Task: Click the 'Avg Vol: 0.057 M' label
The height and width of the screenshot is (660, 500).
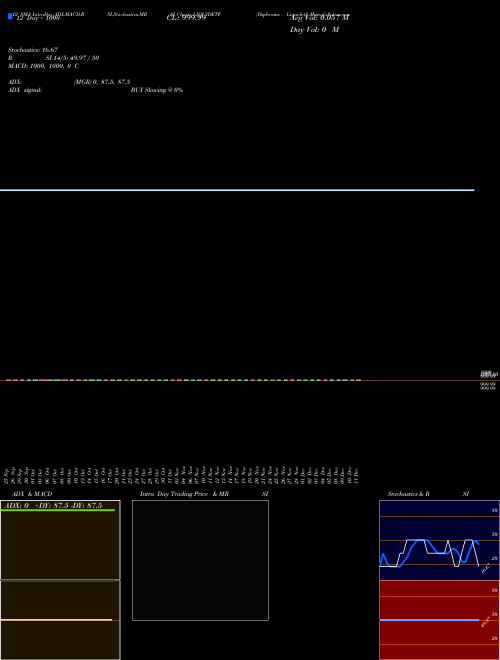Action: tap(320, 18)
